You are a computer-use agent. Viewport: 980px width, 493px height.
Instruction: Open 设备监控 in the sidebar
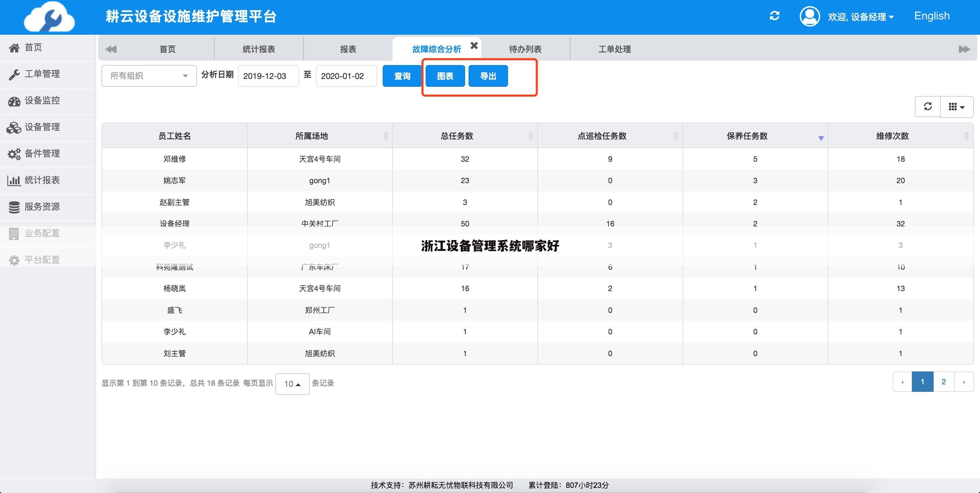click(x=48, y=101)
